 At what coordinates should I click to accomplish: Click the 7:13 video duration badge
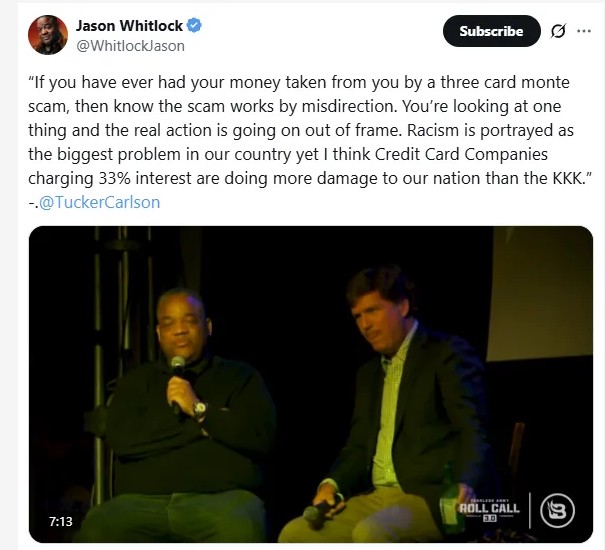click(x=62, y=521)
